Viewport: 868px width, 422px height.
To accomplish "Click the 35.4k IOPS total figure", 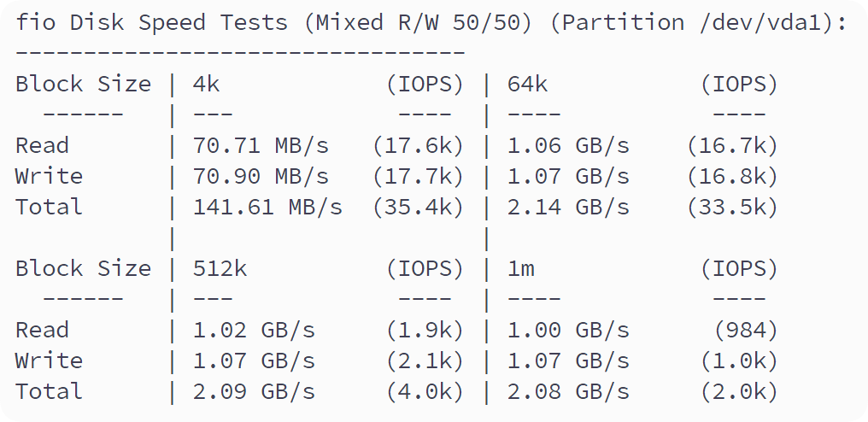I will point(418,207).
